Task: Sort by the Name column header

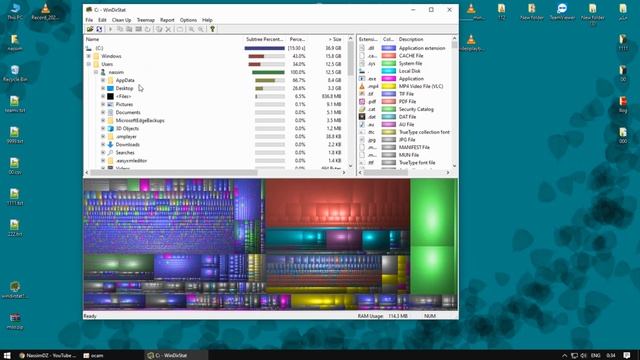Action: pos(163,39)
